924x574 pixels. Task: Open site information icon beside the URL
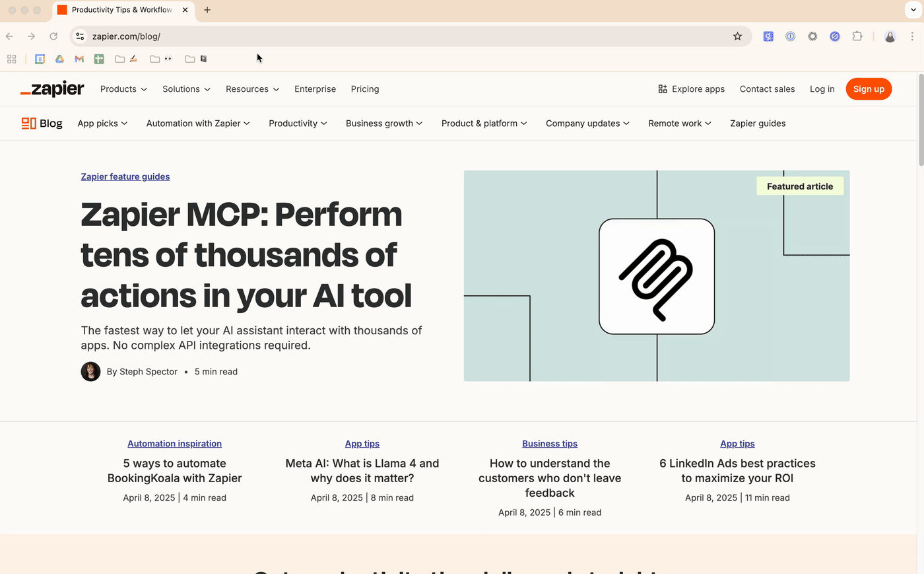point(80,36)
